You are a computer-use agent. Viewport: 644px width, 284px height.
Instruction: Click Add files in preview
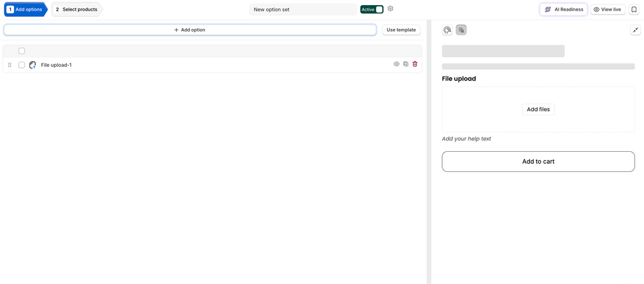(538, 110)
